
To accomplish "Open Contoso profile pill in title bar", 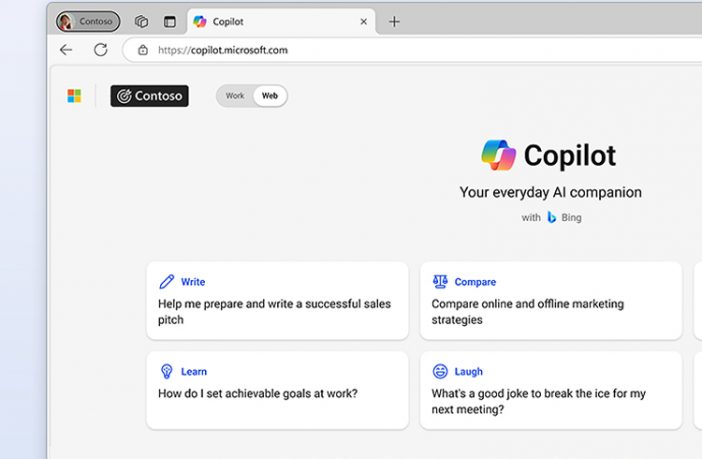I will tap(88, 21).
